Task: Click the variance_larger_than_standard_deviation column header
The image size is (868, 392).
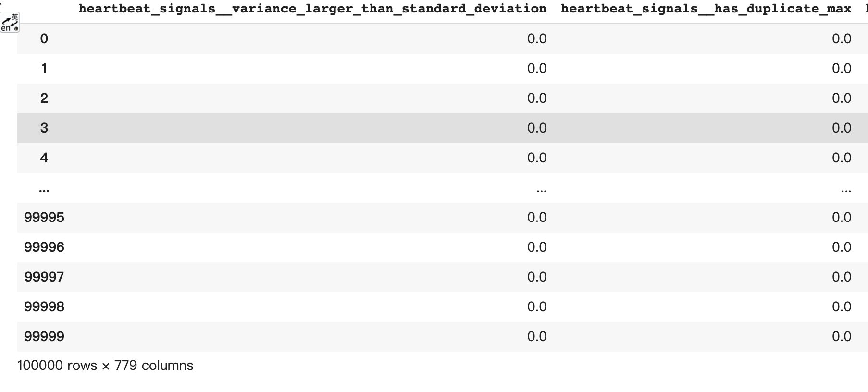Action: tap(312, 9)
